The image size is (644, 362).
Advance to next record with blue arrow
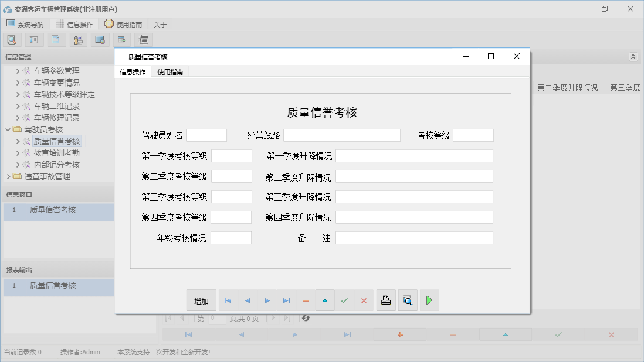267,300
